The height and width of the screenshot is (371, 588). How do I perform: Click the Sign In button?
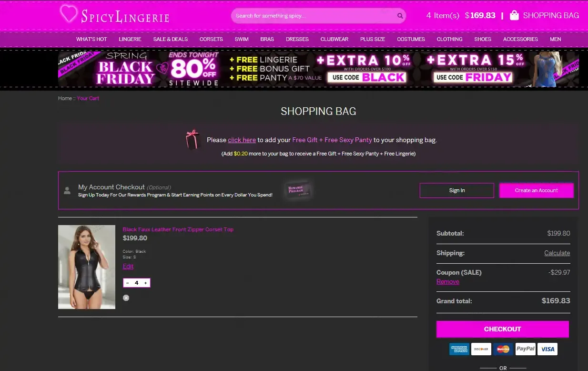coord(457,190)
